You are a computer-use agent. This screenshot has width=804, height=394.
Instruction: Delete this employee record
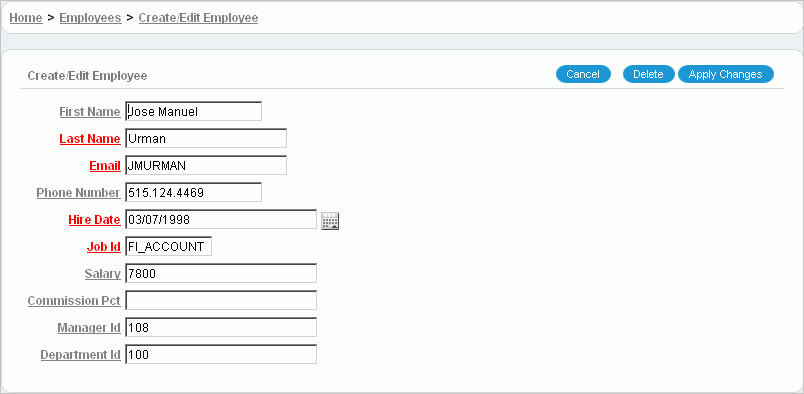[648, 74]
